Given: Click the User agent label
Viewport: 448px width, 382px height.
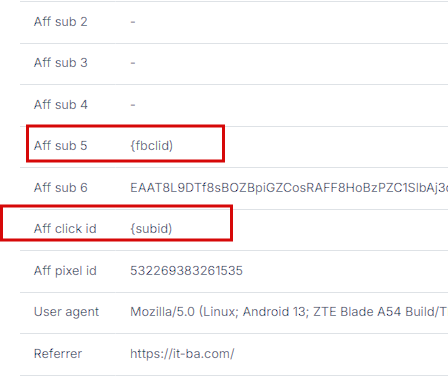Looking at the screenshot, I should pyautogui.click(x=66, y=312).
